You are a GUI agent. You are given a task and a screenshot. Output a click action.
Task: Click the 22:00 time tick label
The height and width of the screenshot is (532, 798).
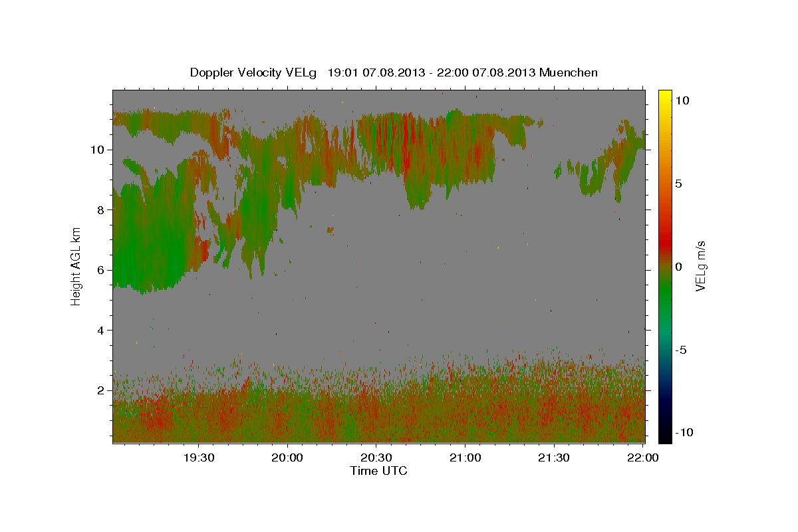pos(642,458)
